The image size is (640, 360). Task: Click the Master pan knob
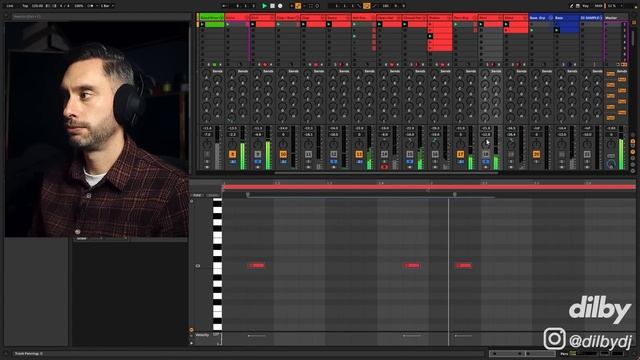611,144
